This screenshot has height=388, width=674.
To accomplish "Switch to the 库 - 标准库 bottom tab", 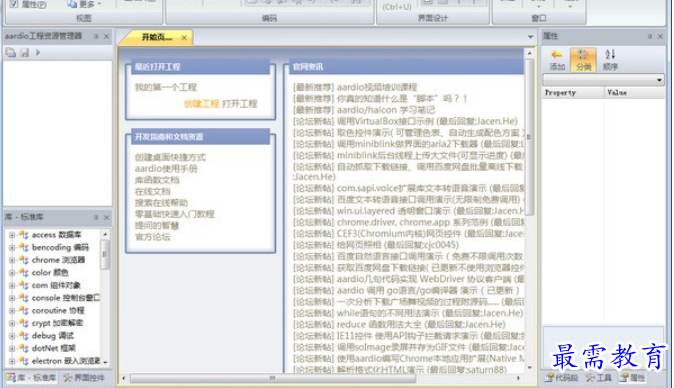I will (x=31, y=378).
